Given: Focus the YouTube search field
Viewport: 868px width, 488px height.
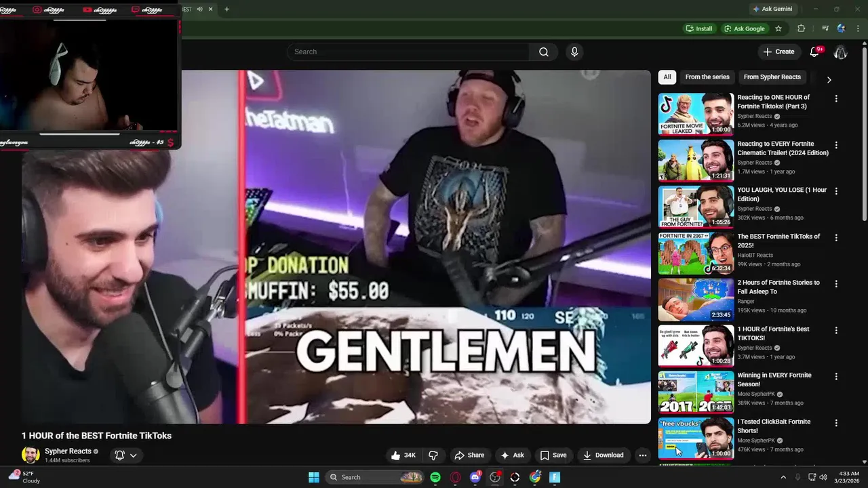Looking at the screenshot, I should [410, 52].
